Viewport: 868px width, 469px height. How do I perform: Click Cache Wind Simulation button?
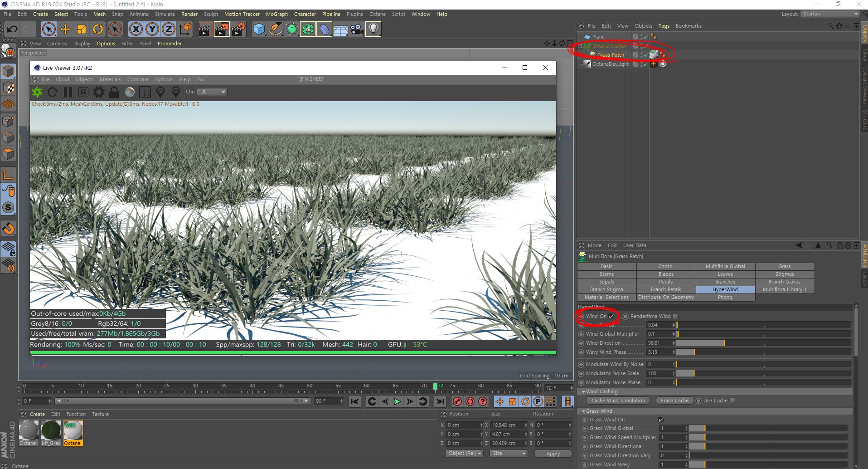[x=618, y=401]
